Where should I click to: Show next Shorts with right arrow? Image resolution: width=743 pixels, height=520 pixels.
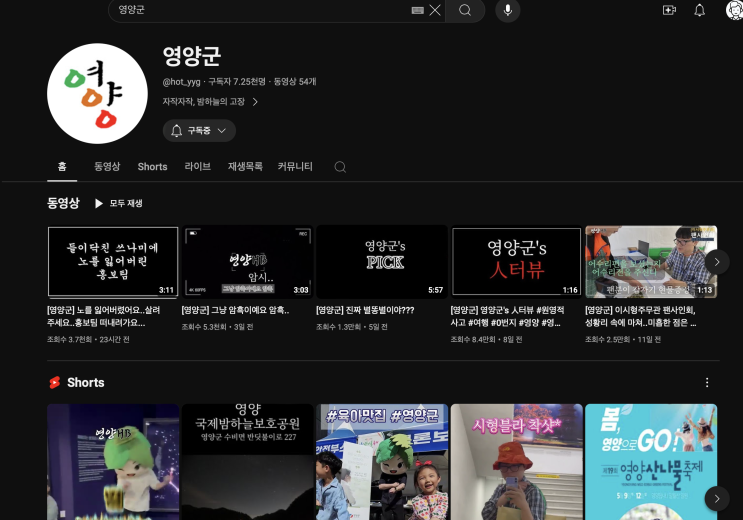(716, 498)
